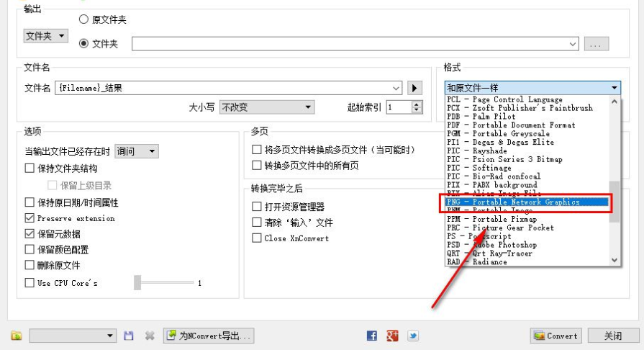Select the 原文件夹 radio button
The height and width of the screenshot is (350, 644).
click(83, 19)
